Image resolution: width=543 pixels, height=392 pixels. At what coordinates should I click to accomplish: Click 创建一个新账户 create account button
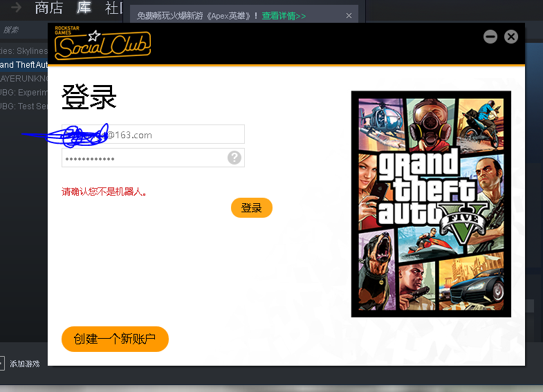click(x=115, y=339)
